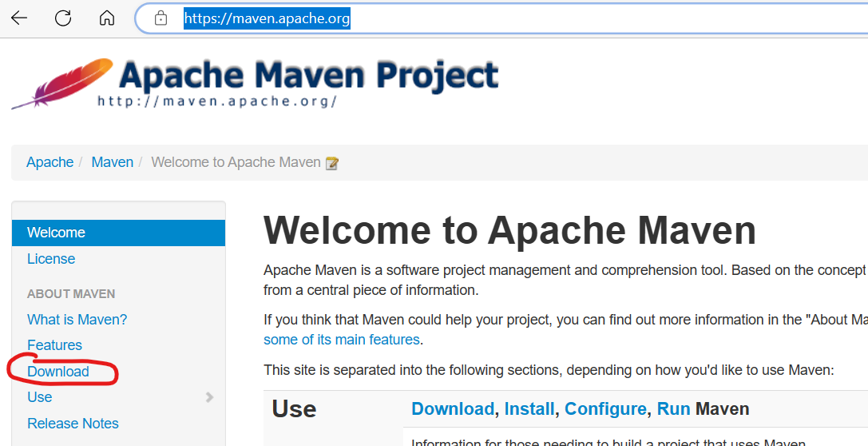868x446 pixels.
Task: Click the 'ABOUT MAVEN' sidebar header
Action: 71,293
